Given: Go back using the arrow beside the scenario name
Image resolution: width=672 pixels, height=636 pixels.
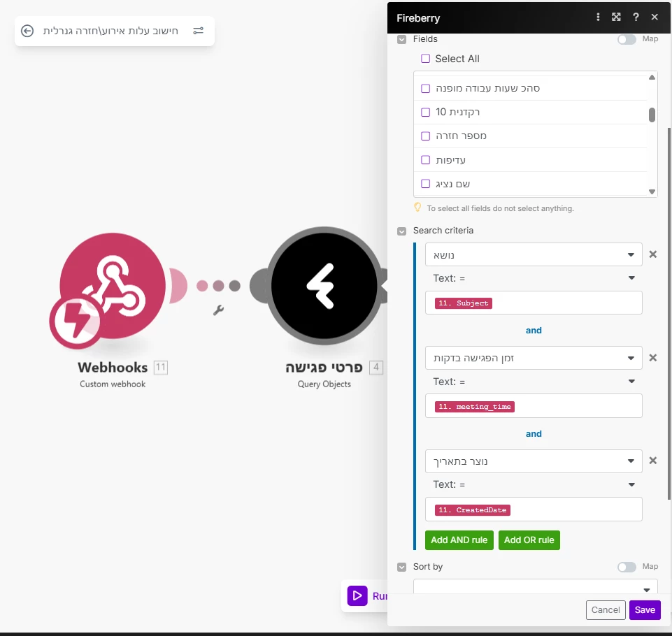Looking at the screenshot, I should point(27,31).
